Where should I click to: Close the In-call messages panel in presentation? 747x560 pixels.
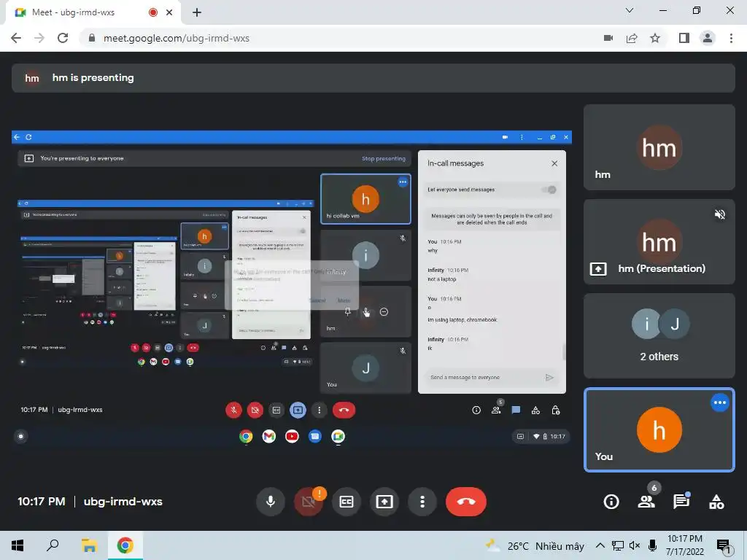554,163
